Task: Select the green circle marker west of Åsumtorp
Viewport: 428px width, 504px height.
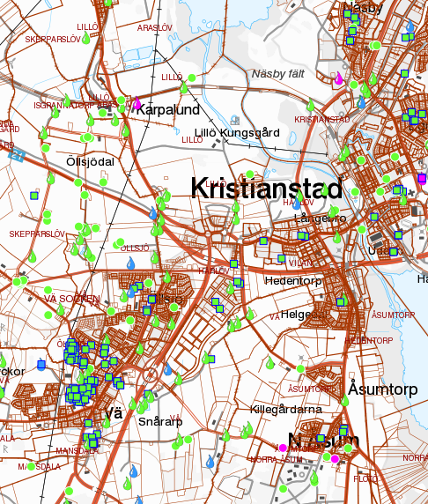Action: (x=300, y=369)
